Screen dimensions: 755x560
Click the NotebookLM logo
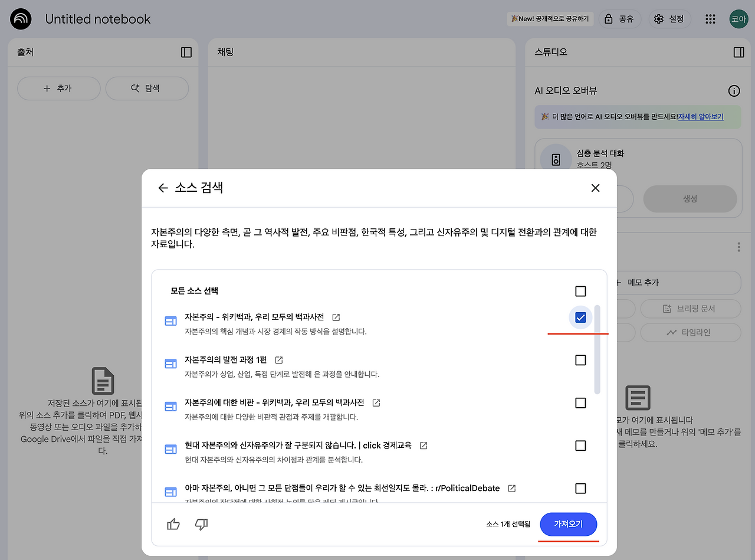(21, 18)
